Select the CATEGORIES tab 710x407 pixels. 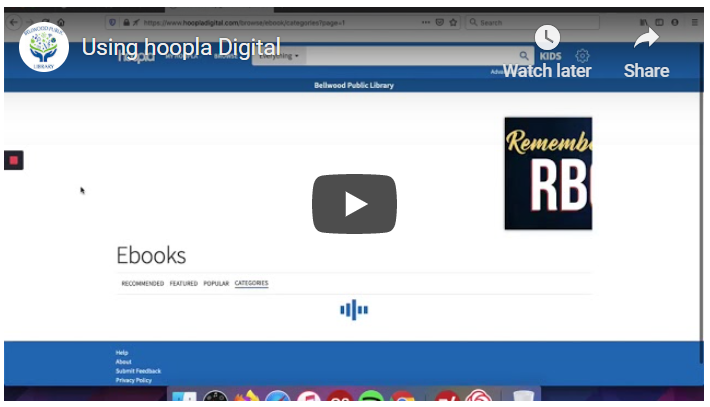click(251, 283)
